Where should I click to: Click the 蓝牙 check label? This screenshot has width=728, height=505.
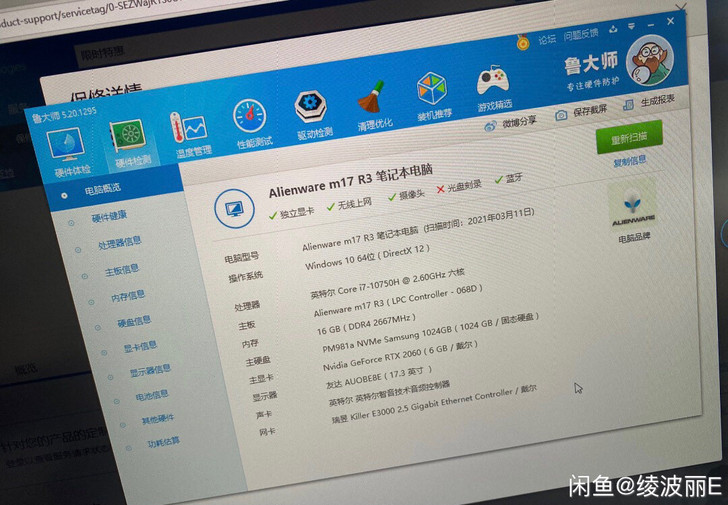pos(514,178)
